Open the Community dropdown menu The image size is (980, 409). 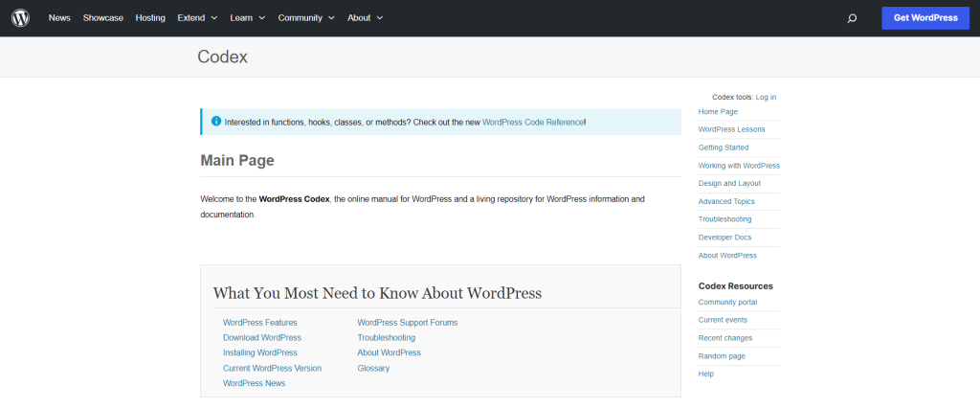(306, 18)
